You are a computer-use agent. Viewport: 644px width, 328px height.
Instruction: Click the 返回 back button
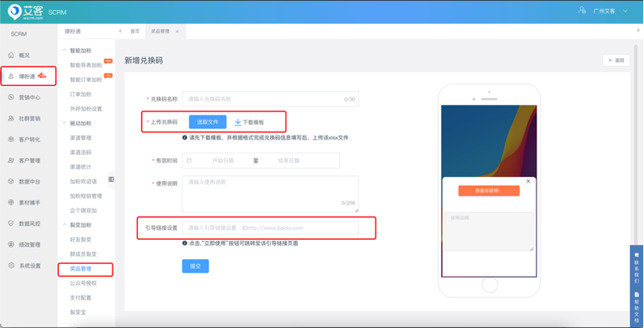[615, 60]
